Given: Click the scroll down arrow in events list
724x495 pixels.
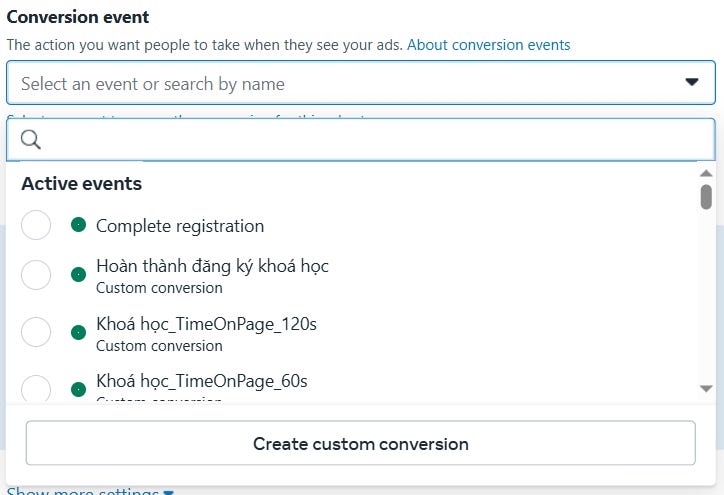Looking at the screenshot, I should coord(706,388).
